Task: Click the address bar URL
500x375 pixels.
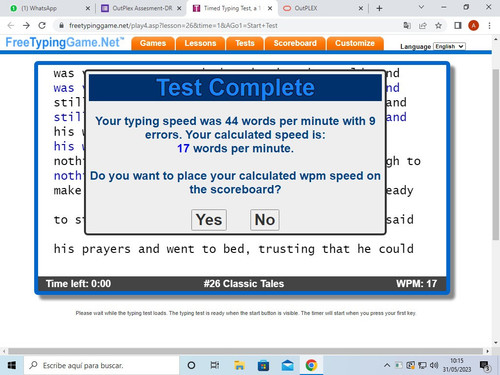Action: 173,26
